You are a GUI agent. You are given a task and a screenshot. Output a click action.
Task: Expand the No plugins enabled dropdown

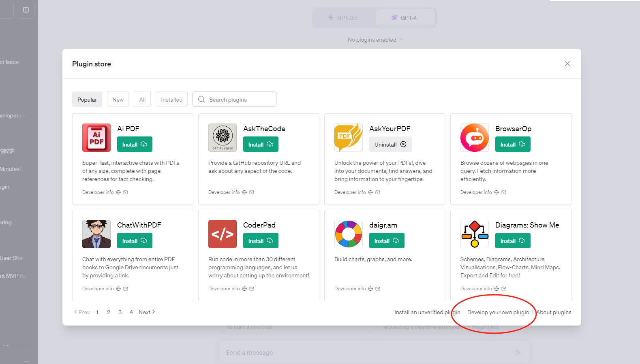tap(375, 40)
